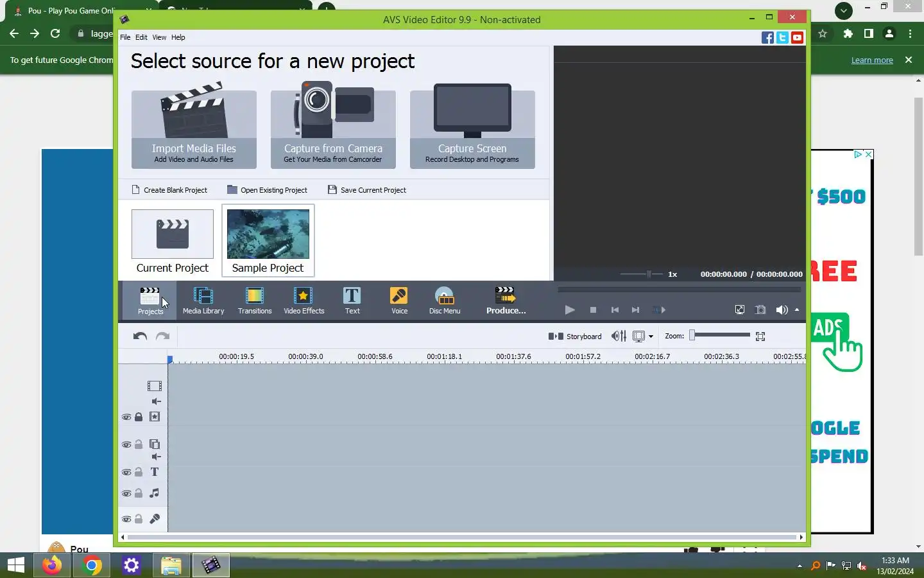The width and height of the screenshot is (924, 578).
Task: Lock the audio mix track
Action: [x=139, y=493]
